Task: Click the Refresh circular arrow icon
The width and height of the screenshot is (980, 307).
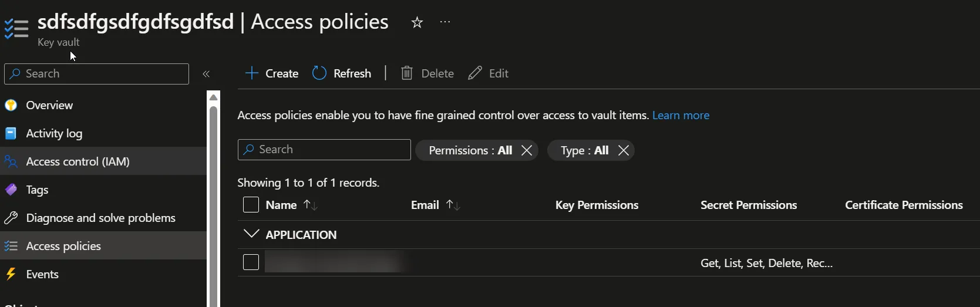Action: (x=319, y=73)
